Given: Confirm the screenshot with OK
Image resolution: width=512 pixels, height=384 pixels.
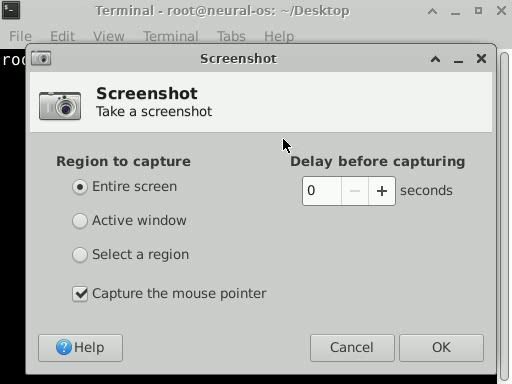Looking at the screenshot, I should [441, 348].
